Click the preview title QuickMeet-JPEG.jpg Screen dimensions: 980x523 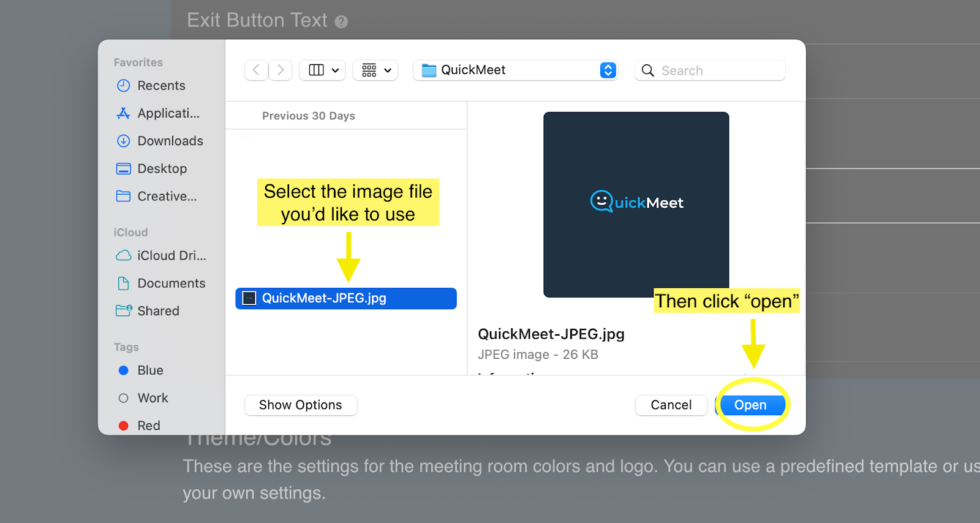click(551, 334)
